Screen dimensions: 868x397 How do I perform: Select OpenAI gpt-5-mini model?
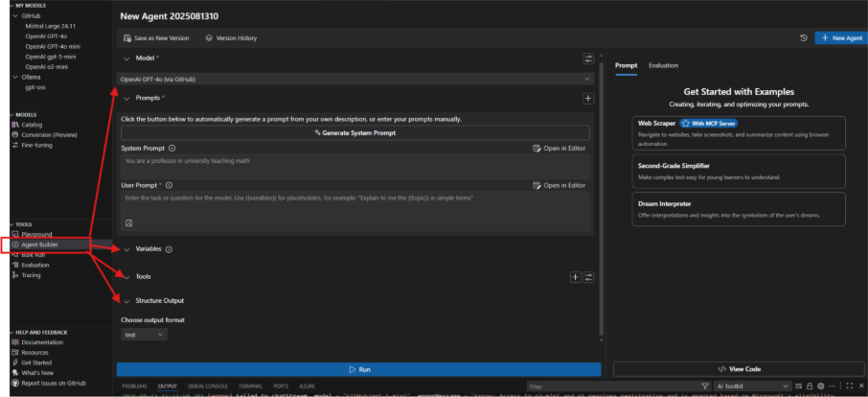[x=51, y=57]
